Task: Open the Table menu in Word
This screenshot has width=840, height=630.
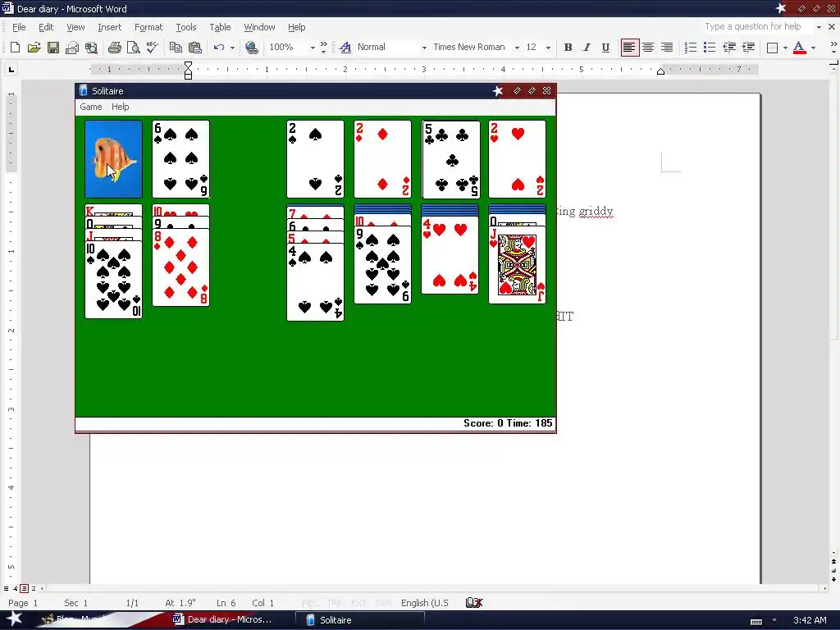Action: [220, 27]
